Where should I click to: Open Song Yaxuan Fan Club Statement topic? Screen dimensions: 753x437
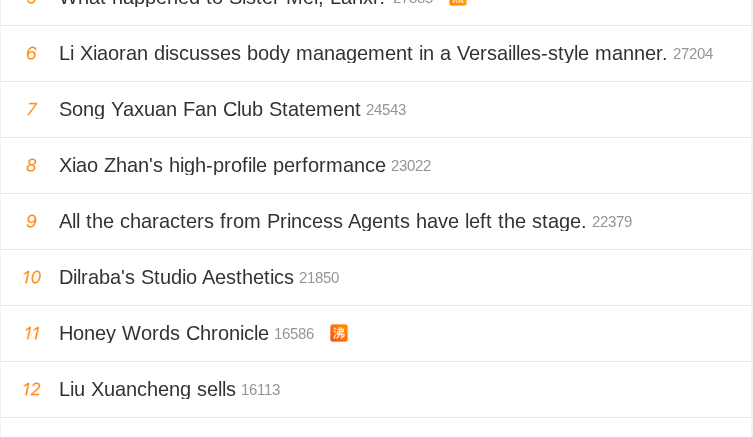209,109
